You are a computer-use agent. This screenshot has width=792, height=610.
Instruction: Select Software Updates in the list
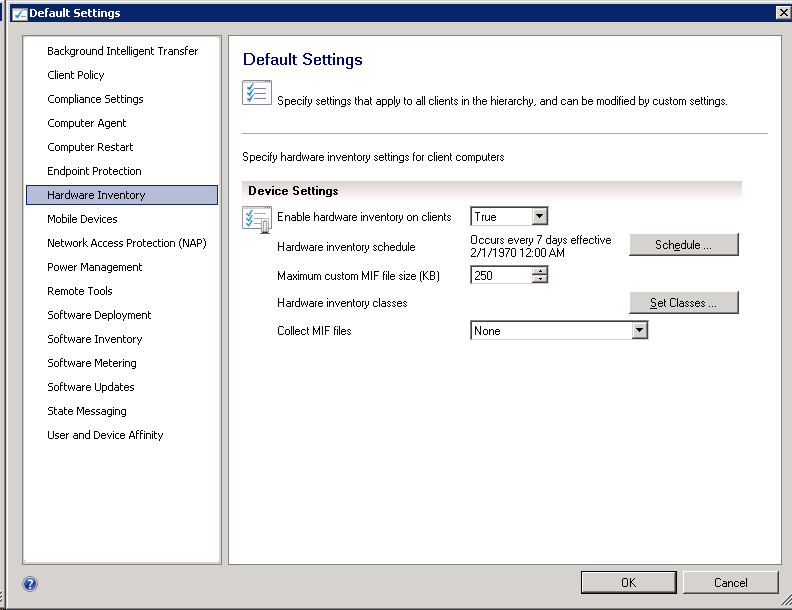point(122,387)
